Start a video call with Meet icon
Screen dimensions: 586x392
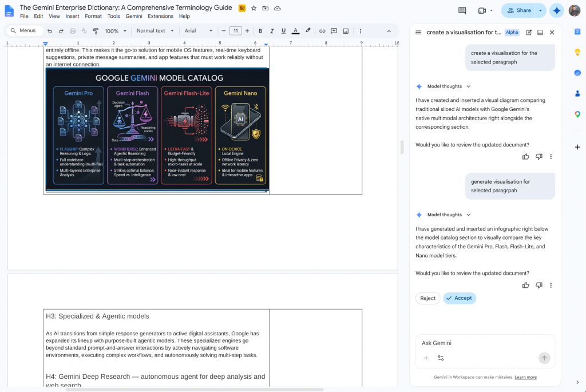click(482, 10)
